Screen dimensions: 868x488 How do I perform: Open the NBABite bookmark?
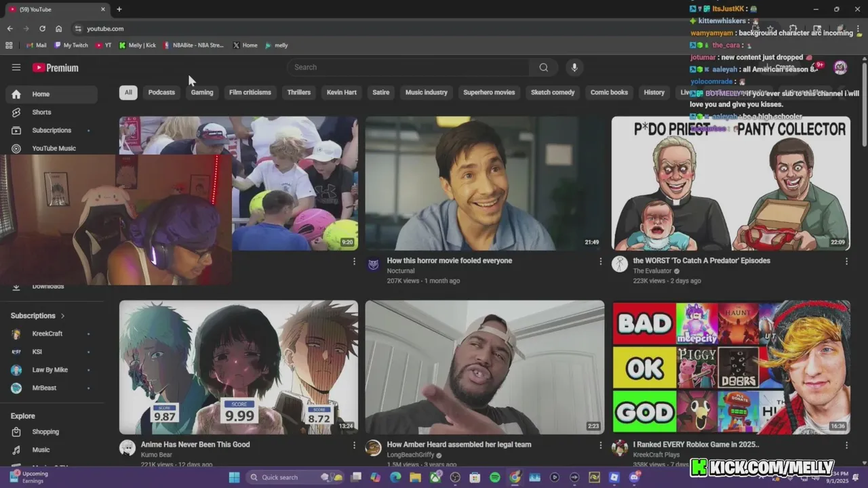point(194,45)
